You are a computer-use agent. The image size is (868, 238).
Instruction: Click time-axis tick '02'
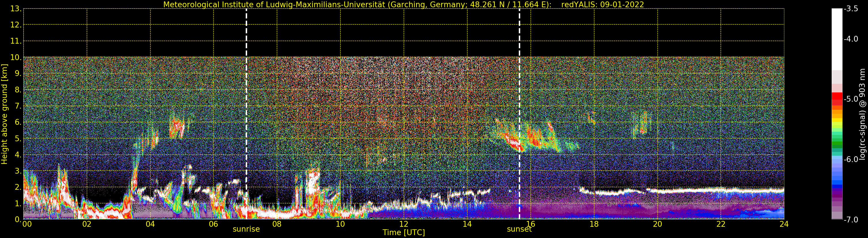(x=87, y=224)
